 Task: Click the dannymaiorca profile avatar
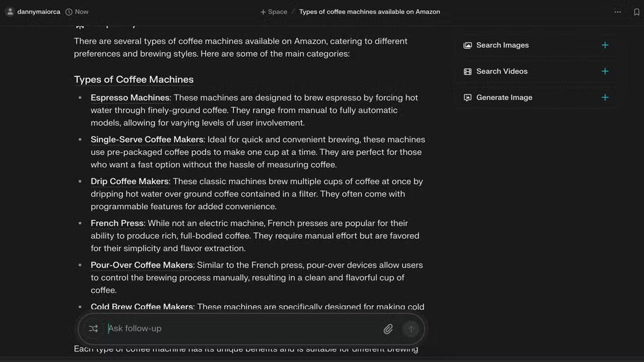point(9,12)
